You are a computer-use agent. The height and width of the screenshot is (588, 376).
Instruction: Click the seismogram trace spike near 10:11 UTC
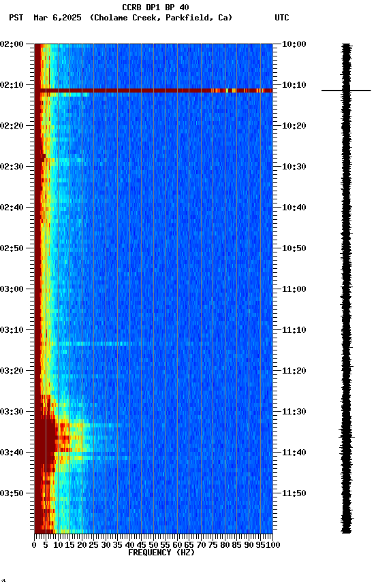(346, 91)
